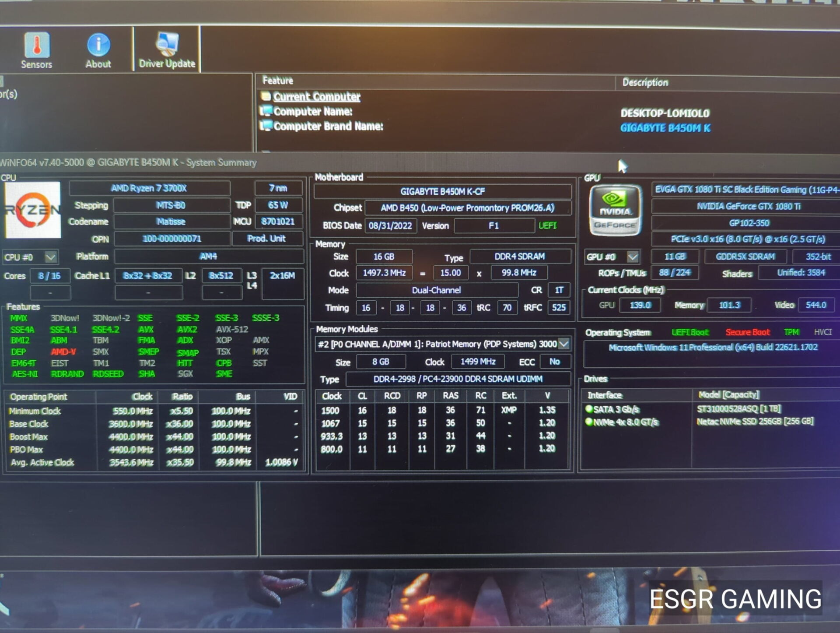Viewport: 840px width, 633px height.
Task: Click the GDDR5X SDRAM memory type field
Action: tap(745, 257)
